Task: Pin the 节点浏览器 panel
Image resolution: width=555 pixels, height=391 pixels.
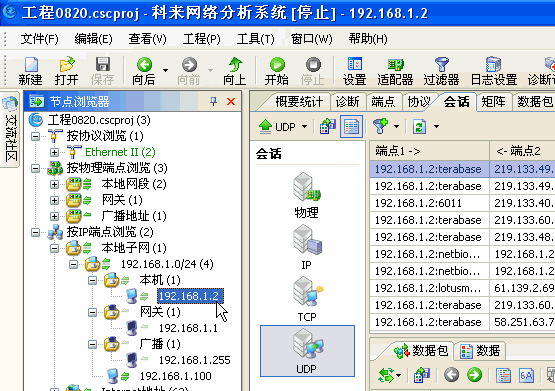Action: click(213, 102)
